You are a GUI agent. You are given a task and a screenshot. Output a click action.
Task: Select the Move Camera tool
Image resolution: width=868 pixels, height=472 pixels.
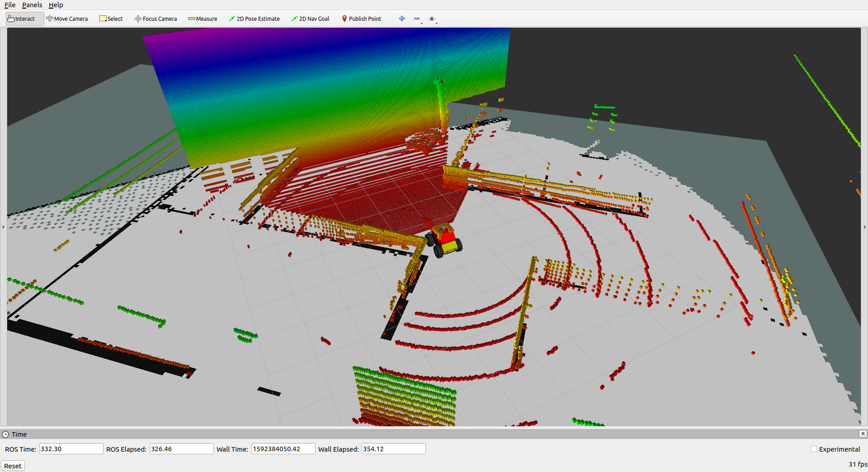(x=67, y=19)
